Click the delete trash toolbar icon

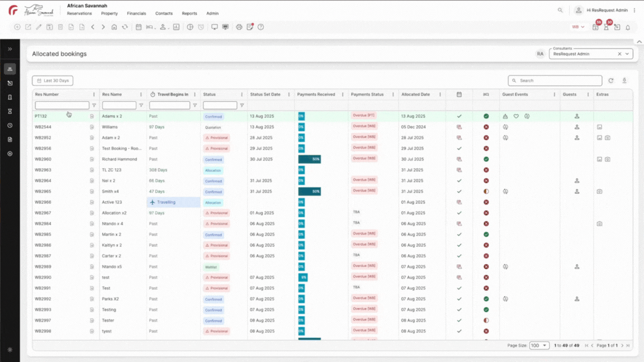[x=60, y=27]
